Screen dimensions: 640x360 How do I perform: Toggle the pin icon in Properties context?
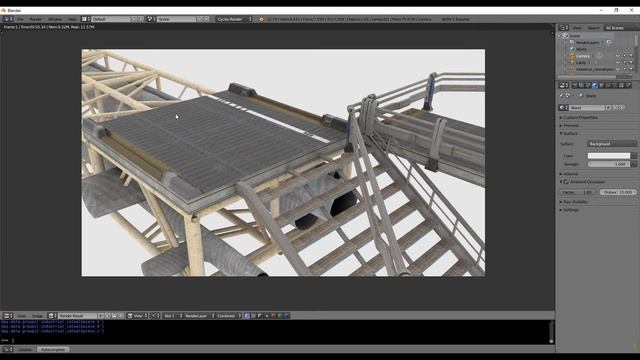click(x=562, y=96)
